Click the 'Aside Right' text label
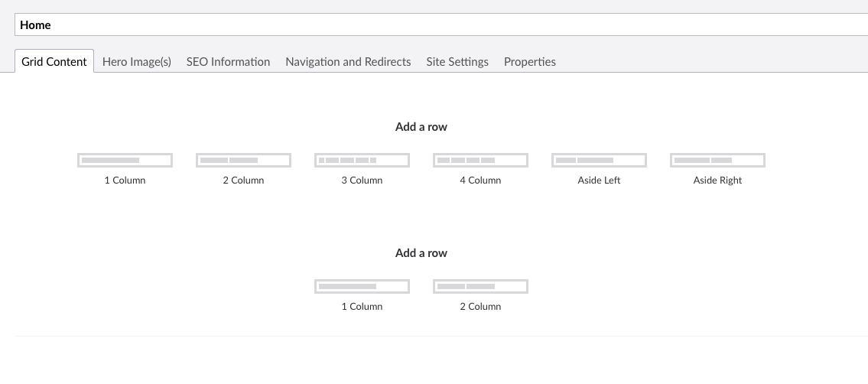The width and height of the screenshot is (868, 384). (x=717, y=181)
